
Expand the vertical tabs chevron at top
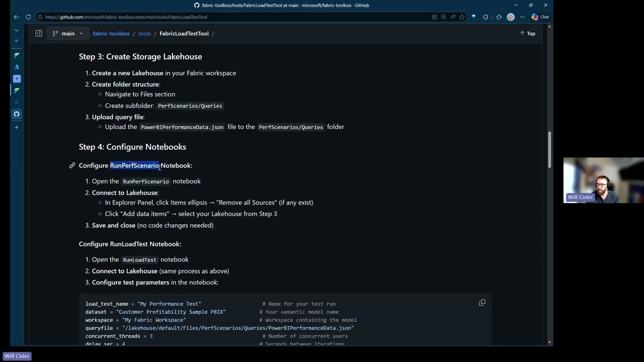[x=17, y=30]
